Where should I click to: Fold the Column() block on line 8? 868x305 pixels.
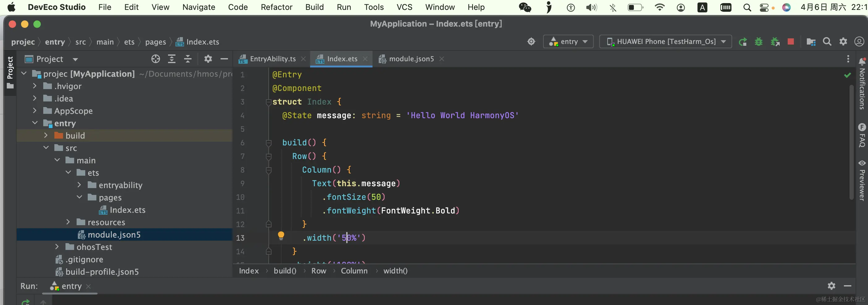(x=268, y=170)
